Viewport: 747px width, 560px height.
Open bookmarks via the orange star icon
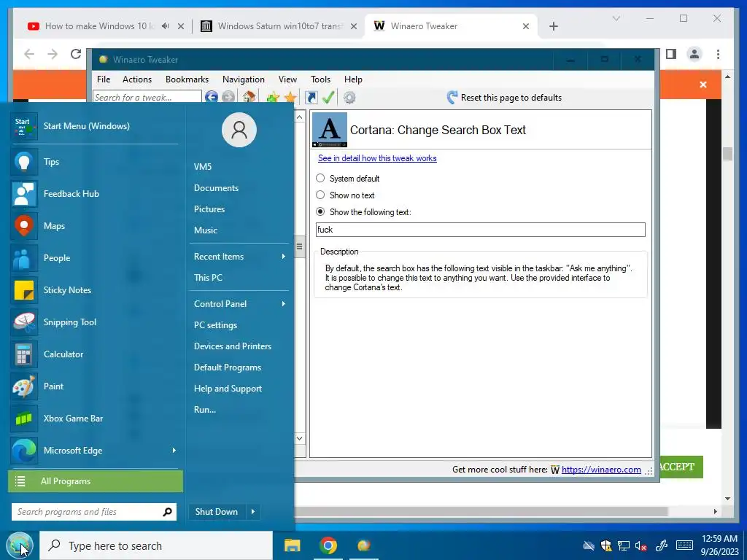click(x=290, y=98)
